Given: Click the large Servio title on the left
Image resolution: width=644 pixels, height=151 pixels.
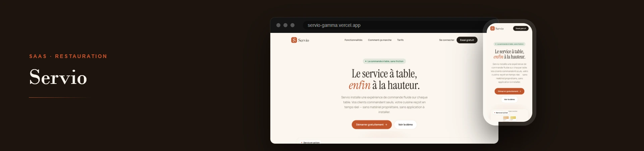Looking at the screenshot, I should [x=58, y=77].
